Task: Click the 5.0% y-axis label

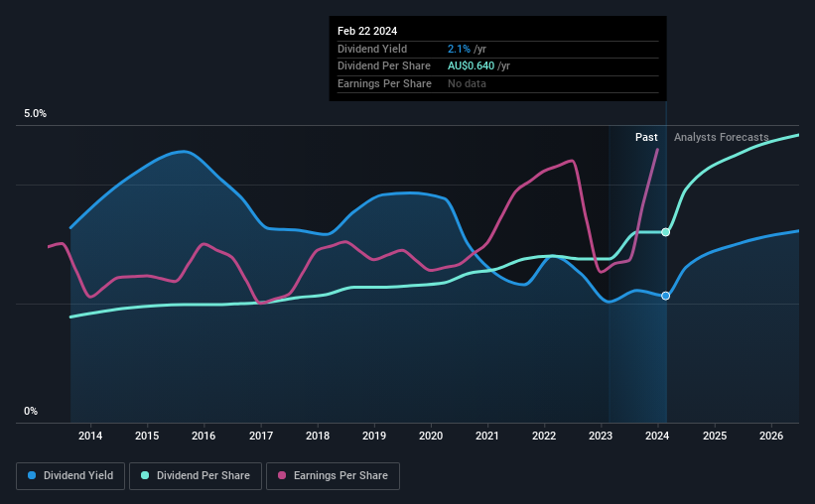Action: tap(36, 114)
